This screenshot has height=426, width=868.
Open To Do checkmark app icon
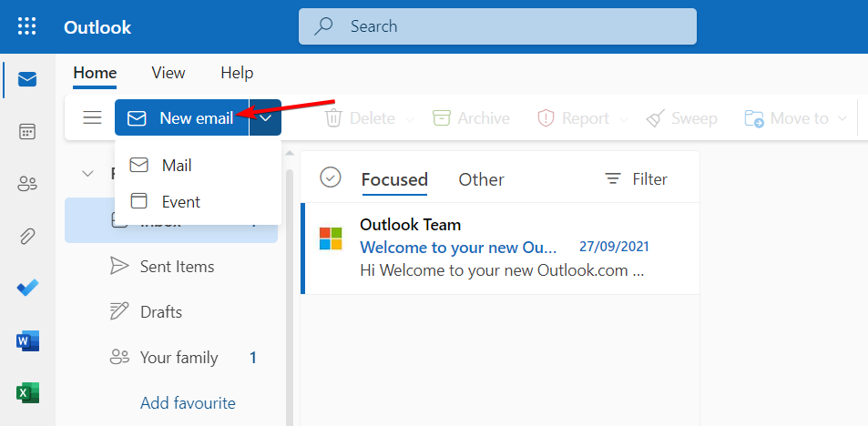[x=27, y=289]
